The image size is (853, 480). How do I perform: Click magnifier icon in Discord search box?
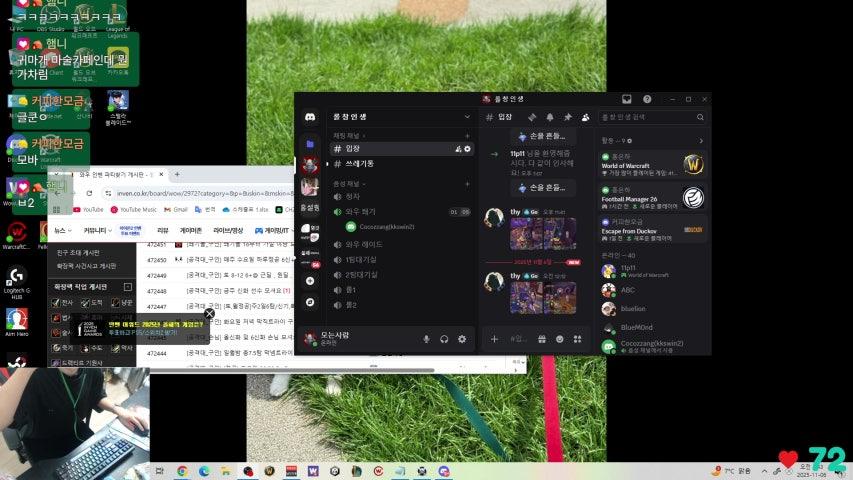point(700,117)
